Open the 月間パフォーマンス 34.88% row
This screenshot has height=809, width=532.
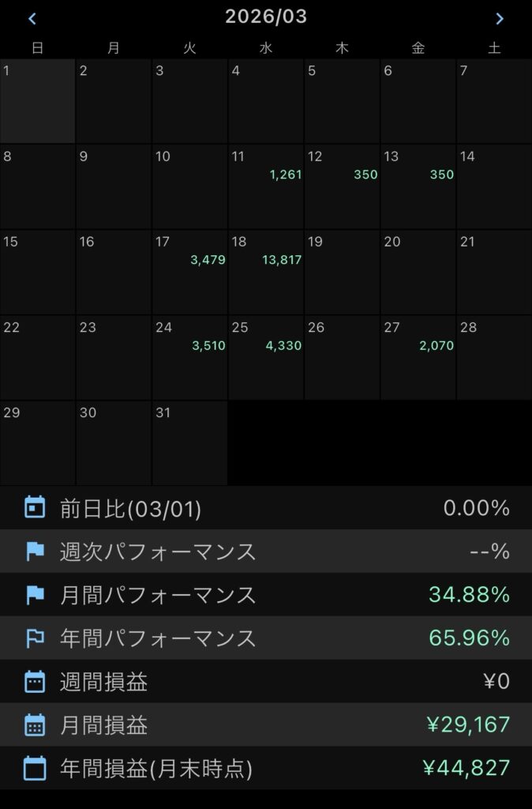266,595
